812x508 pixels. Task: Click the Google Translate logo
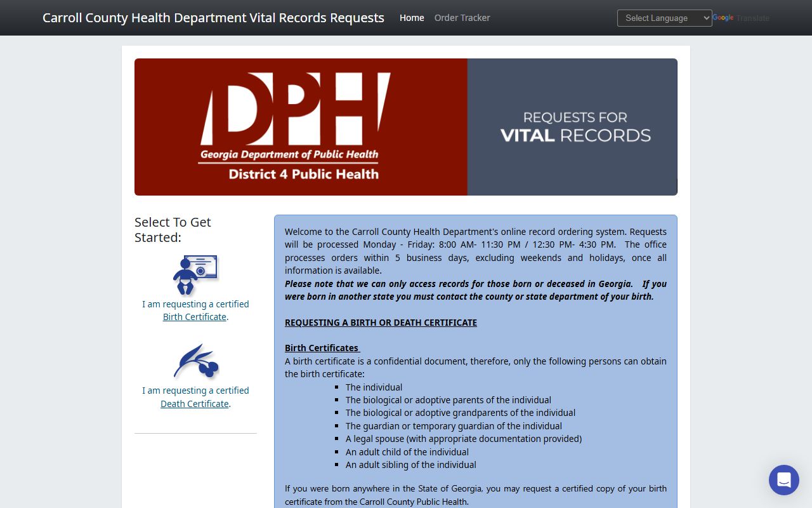[x=723, y=18]
